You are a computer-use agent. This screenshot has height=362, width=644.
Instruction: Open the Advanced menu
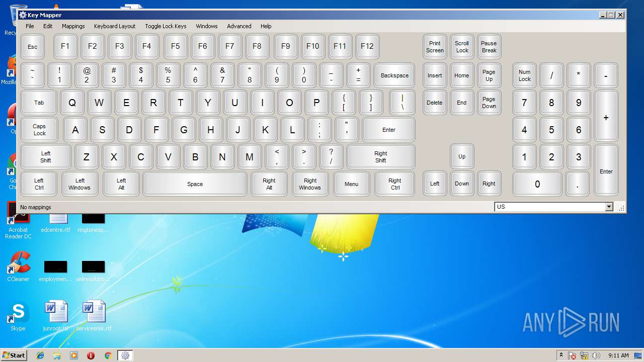239,26
